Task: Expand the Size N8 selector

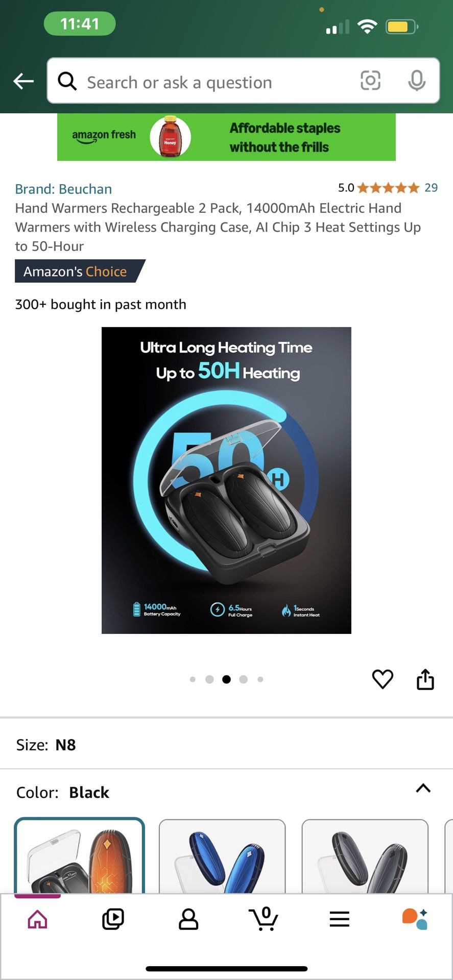Action: 226,745
